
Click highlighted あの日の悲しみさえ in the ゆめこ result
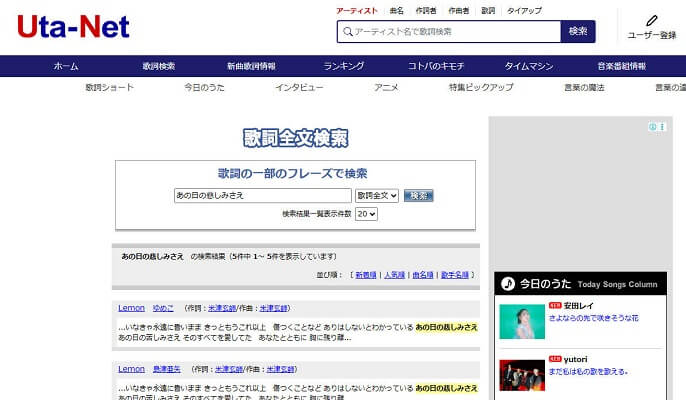coord(446,327)
